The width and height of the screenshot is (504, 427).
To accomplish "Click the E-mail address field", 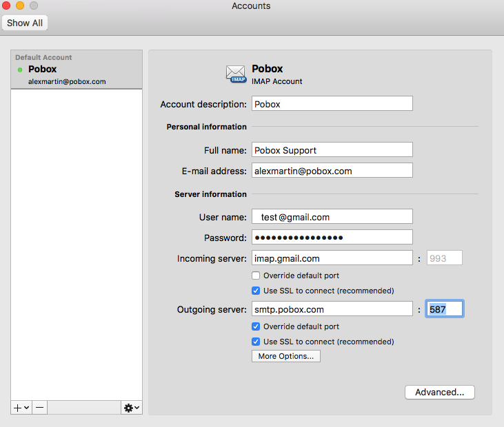I will tap(332, 171).
